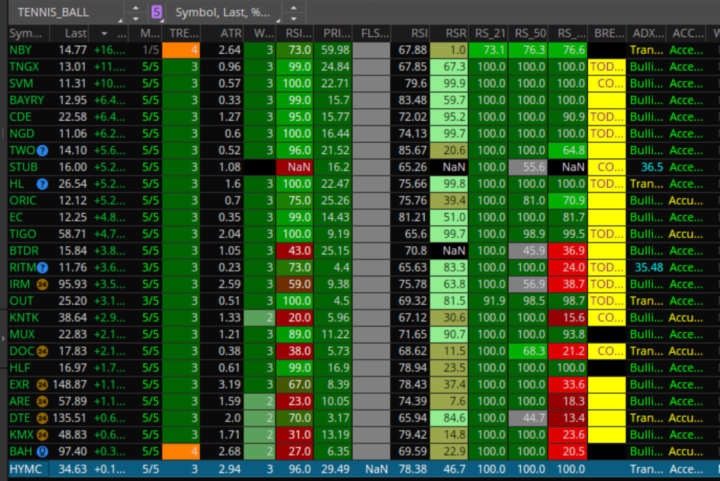The height and width of the screenshot is (481, 720).
Task: Click the 36.5 ADX value in STUB row
Action: coord(652,167)
